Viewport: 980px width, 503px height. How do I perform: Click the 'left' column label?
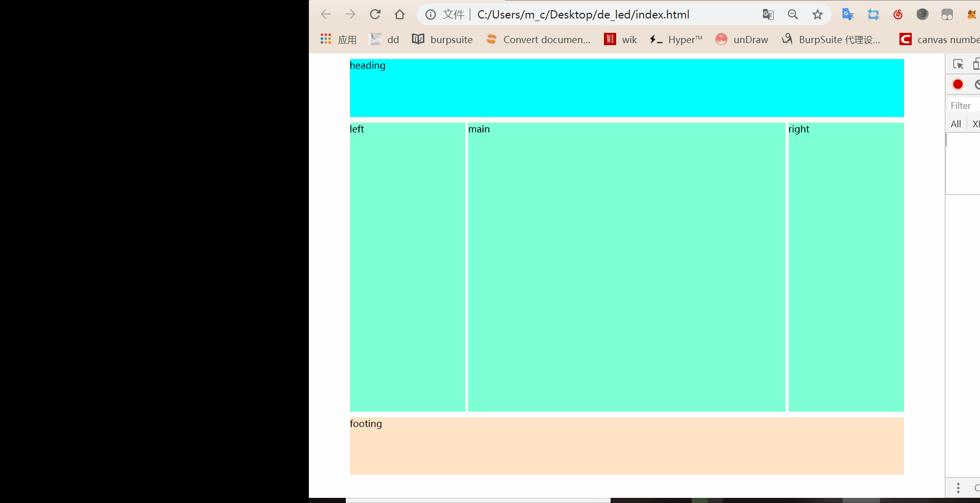coord(357,129)
